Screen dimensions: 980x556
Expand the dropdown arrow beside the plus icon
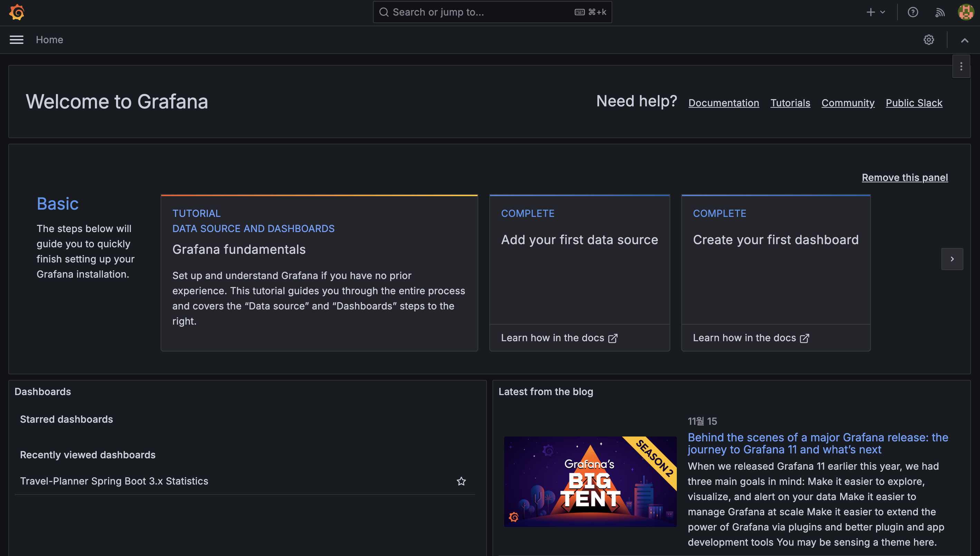[x=883, y=12]
